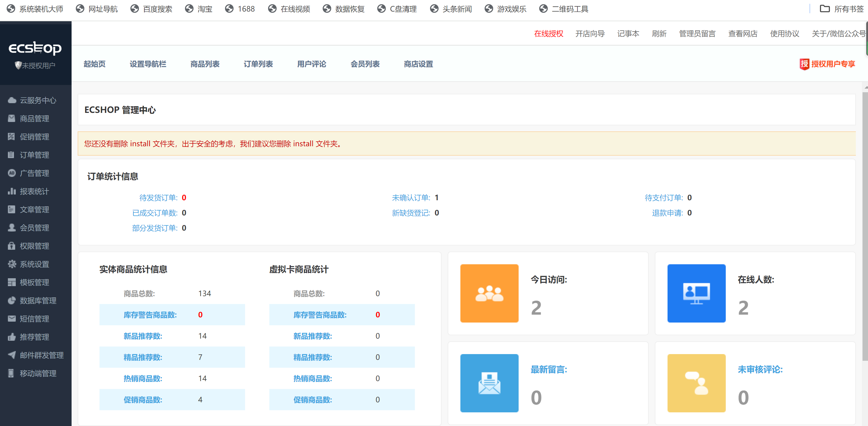Click the 模板管理 layout icon
868x426 pixels.
pyautogui.click(x=12, y=282)
